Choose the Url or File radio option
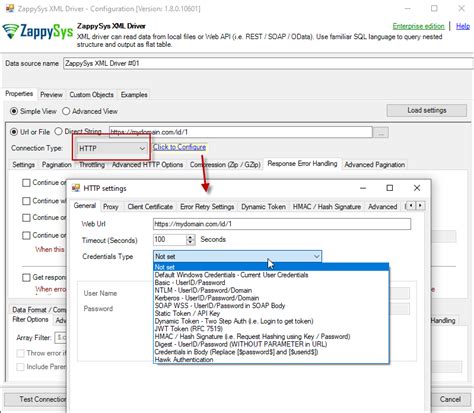The height and width of the screenshot is (413, 474). (x=14, y=132)
